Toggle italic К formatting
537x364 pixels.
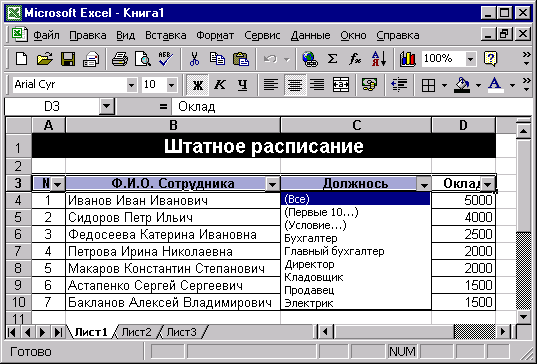[x=220, y=85]
